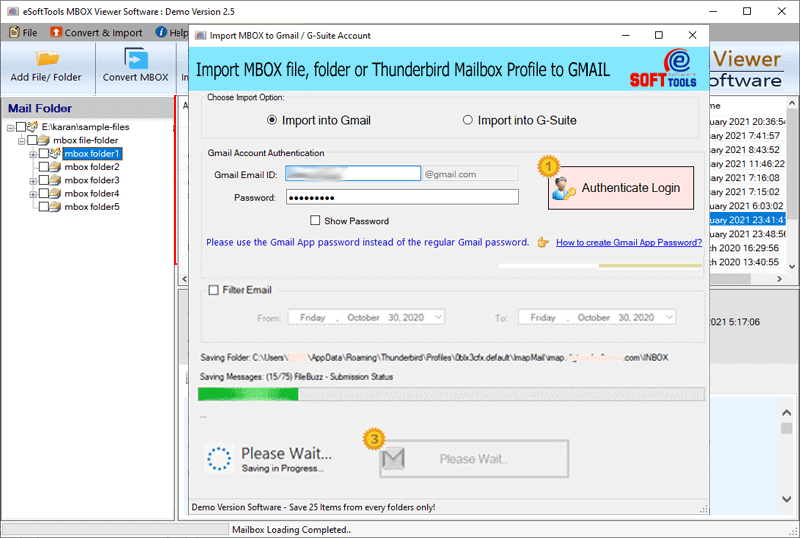This screenshot has width=800, height=538.
Task: Click the disabled Please Wait.. button
Action: [x=474, y=458]
